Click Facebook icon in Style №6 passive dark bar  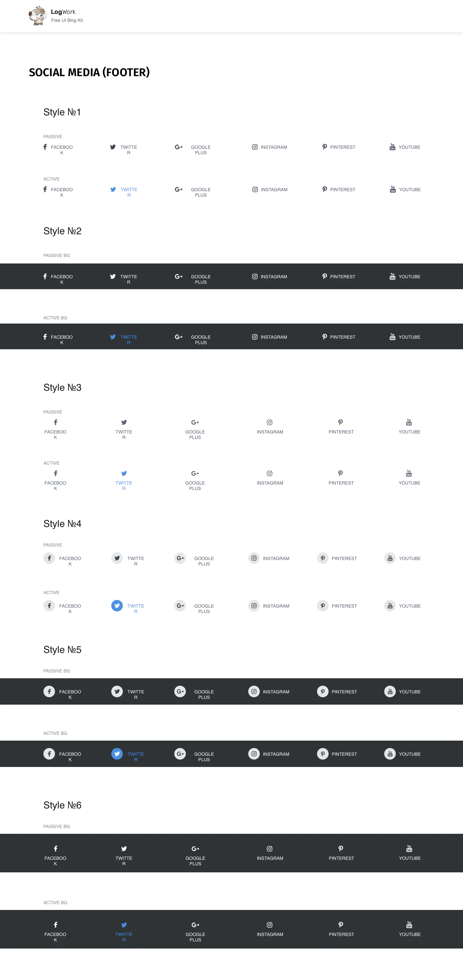[56, 849]
